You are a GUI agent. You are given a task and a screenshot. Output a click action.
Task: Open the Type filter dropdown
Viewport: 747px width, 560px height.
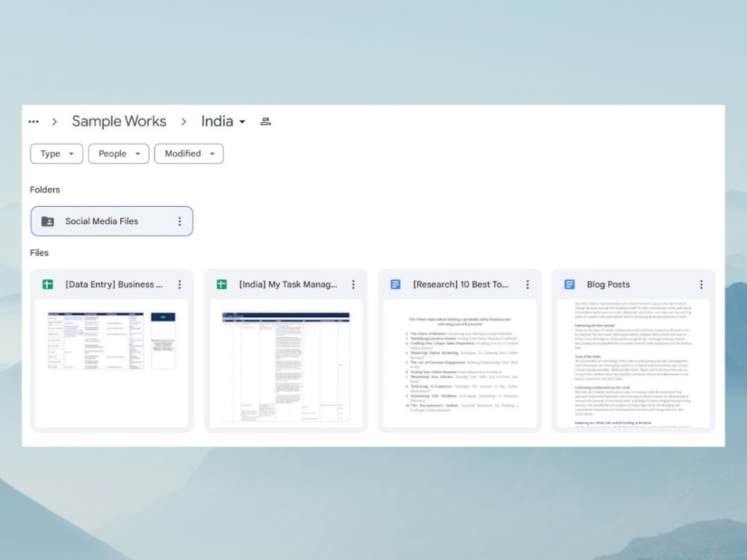click(57, 154)
